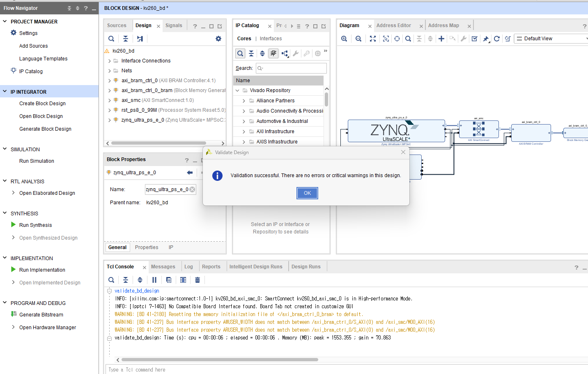Open the Address Editor tab
Image resolution: width=588 pixels, height=374 pixels.
[393, 25]
